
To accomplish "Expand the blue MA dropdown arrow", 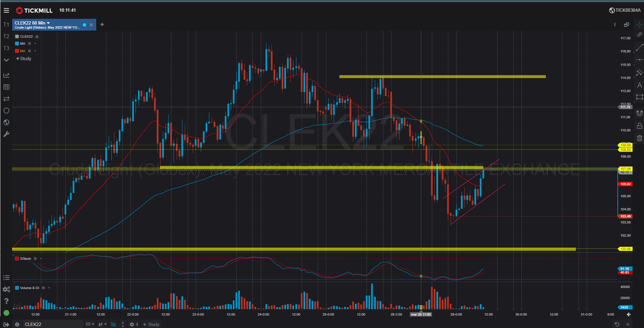I will click(35, 44).
